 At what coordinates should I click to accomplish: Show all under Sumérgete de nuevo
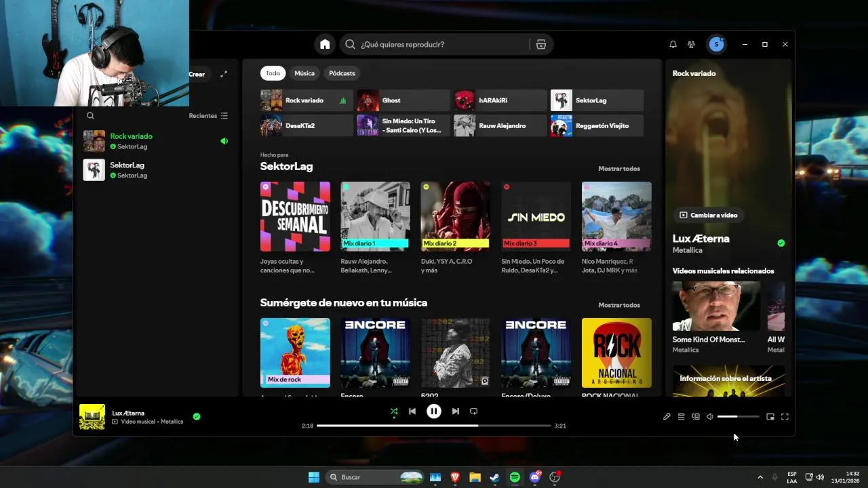click(x=619, y=305)
